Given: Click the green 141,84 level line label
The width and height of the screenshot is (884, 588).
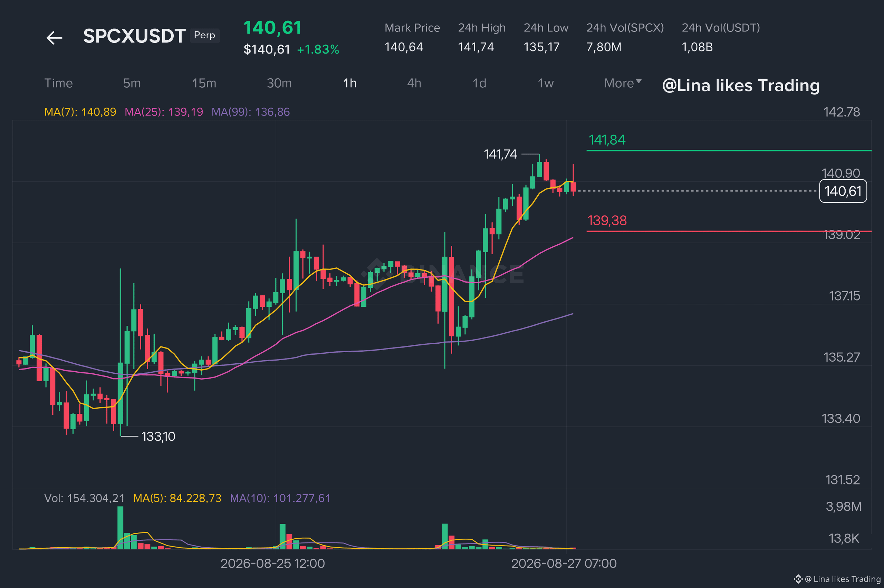Looking at the screenshot, I should 607,140.
